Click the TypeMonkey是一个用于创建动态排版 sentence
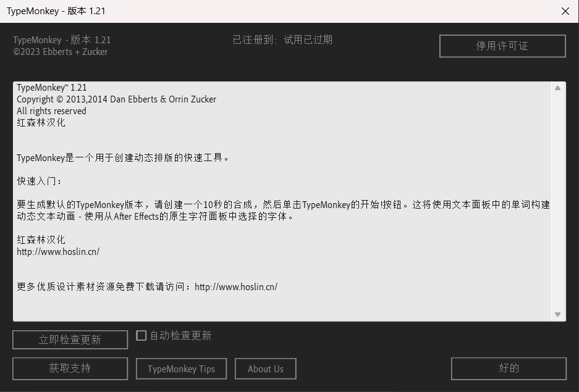 click(x=123, y=158)
